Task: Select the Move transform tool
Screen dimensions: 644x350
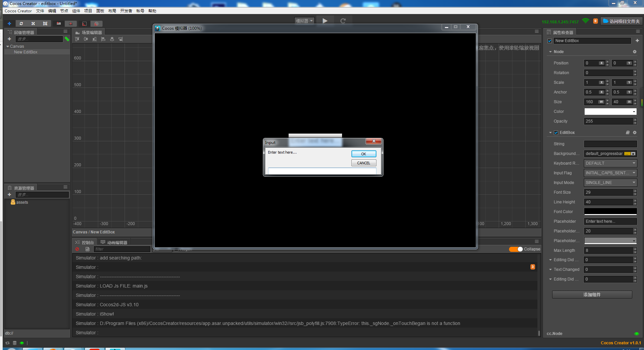Action: pos(9,23)
